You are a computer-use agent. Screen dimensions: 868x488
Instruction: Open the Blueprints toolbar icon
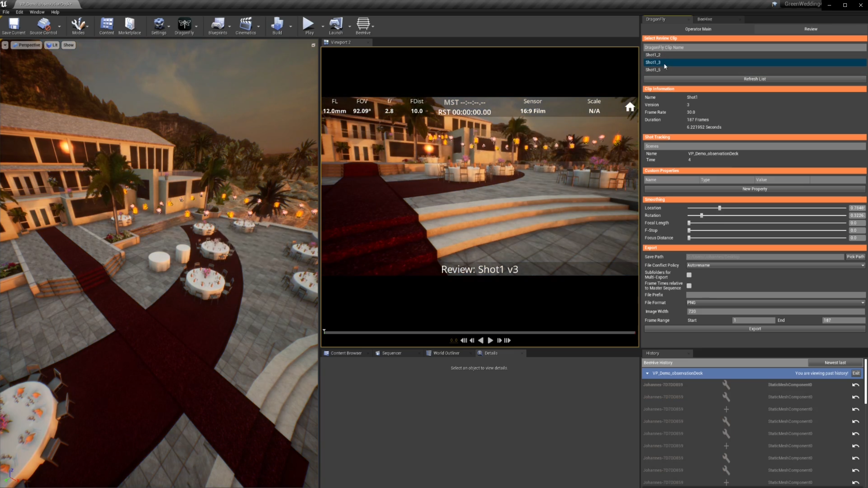pyautogui.click(x=218, y=26)
